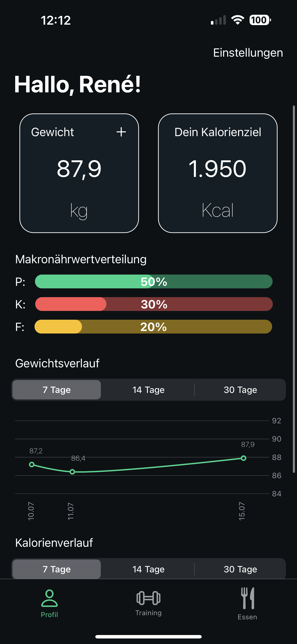
Task: Open the Training dumbbell icon
Action: (x=148, y=598)
